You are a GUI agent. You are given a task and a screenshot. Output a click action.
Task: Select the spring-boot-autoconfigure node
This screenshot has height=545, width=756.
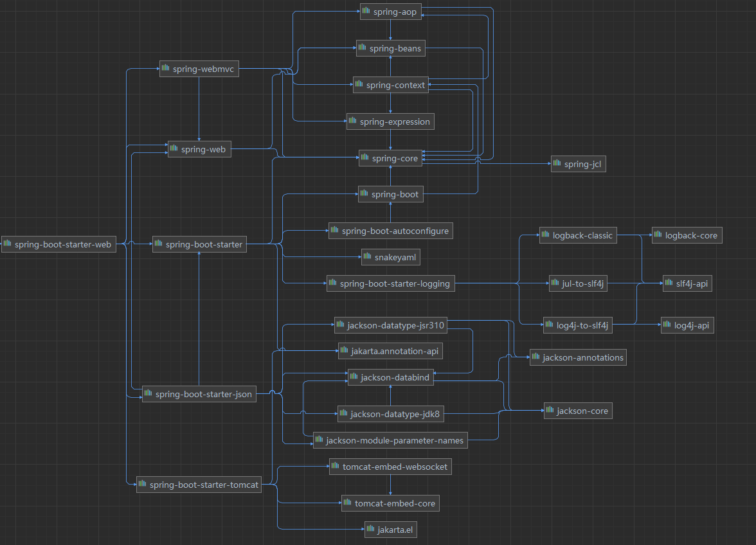391,231
